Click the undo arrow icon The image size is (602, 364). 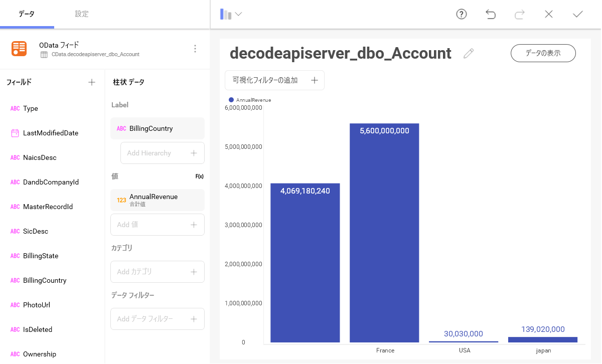point(490,15)
